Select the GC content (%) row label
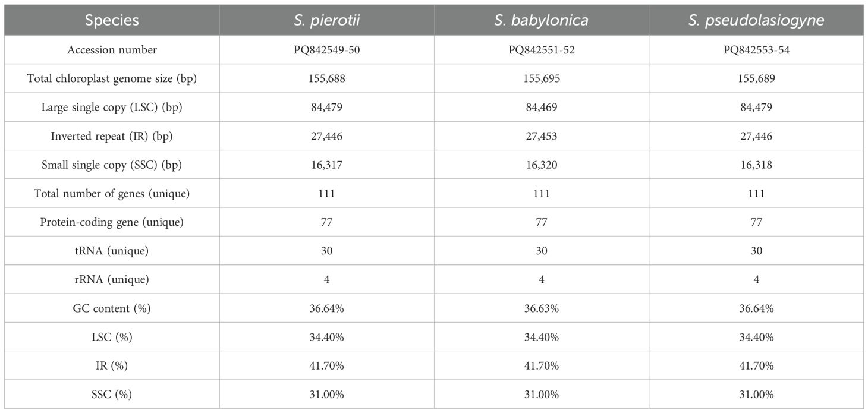This screenshot has height=413, width=868. pyautogui.click(x=112, y=308)
